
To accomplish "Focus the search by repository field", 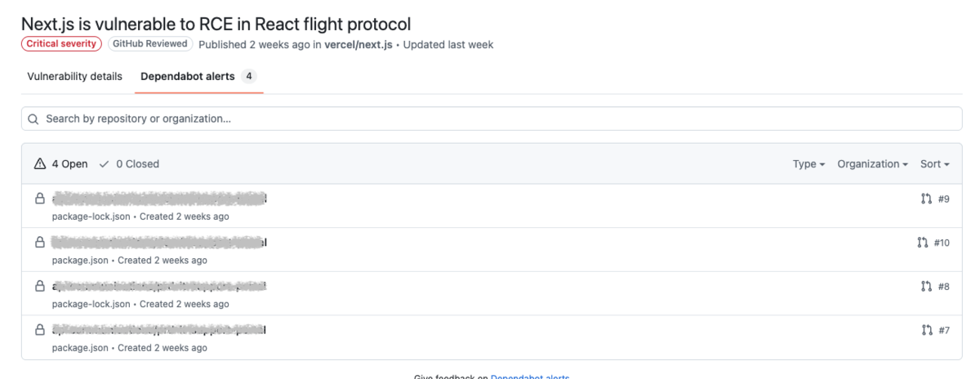I will coord(490,119).
